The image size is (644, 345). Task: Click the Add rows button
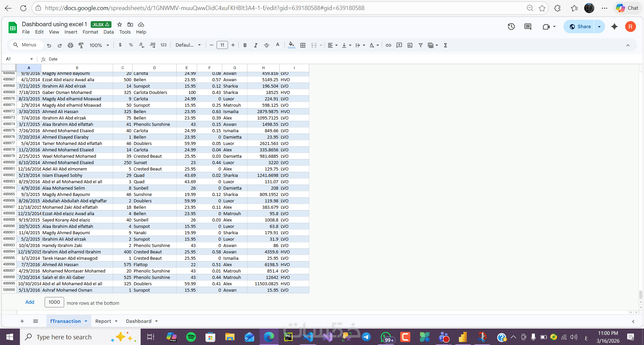[x=30, y=302]
